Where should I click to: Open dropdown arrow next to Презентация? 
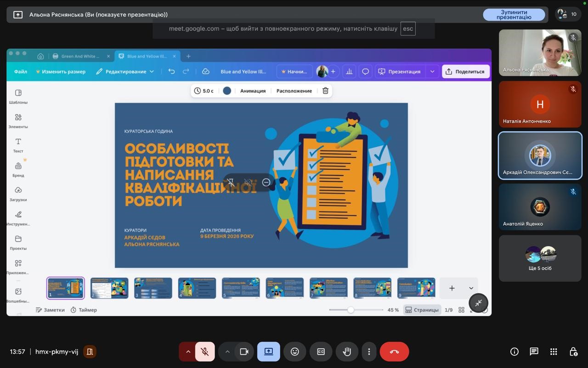[x=432, y=71]
